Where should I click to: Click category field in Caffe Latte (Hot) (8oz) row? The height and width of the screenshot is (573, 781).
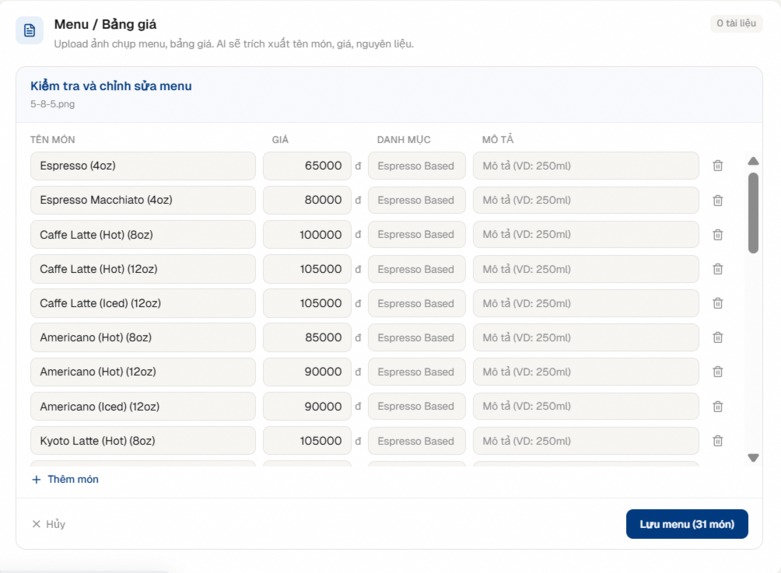pyautogui.click(x=417, y=234)
